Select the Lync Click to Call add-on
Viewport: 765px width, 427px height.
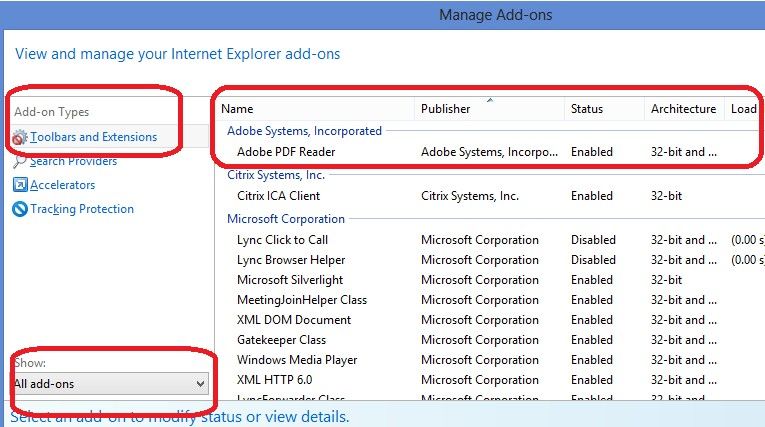coord(282,240)
